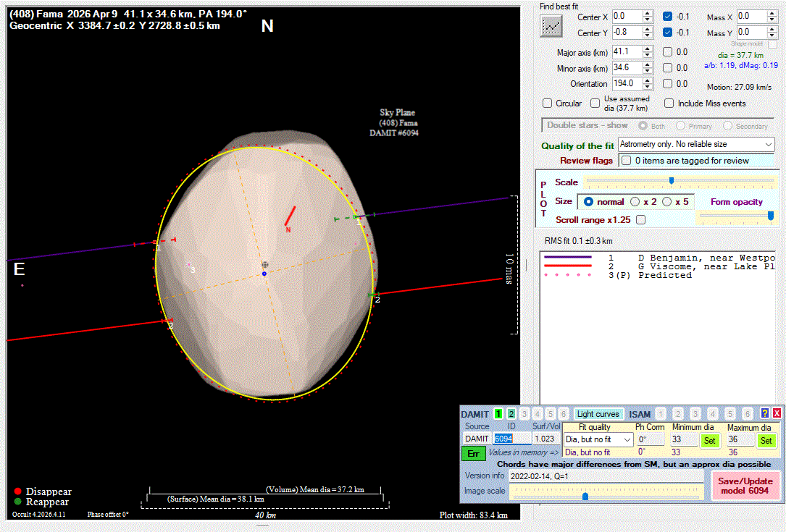
Task: Click the Find best fit graph icon
Action: (x=552, y=26)
